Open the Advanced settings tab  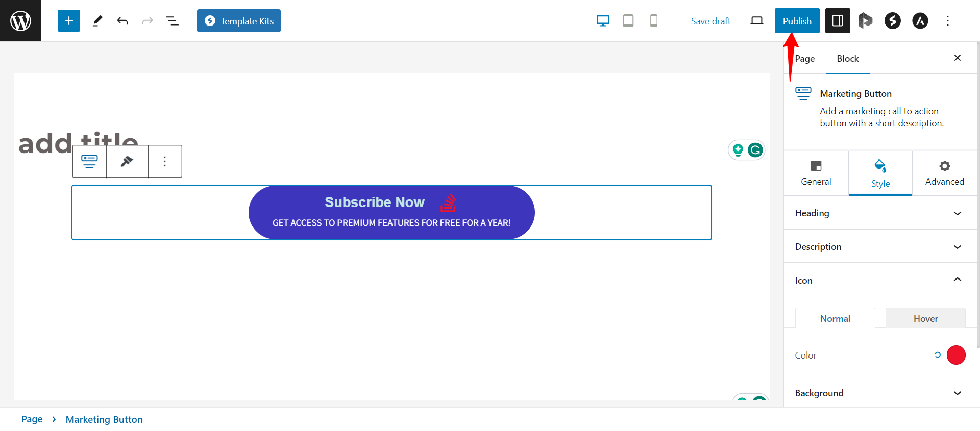tap(944, 173)
